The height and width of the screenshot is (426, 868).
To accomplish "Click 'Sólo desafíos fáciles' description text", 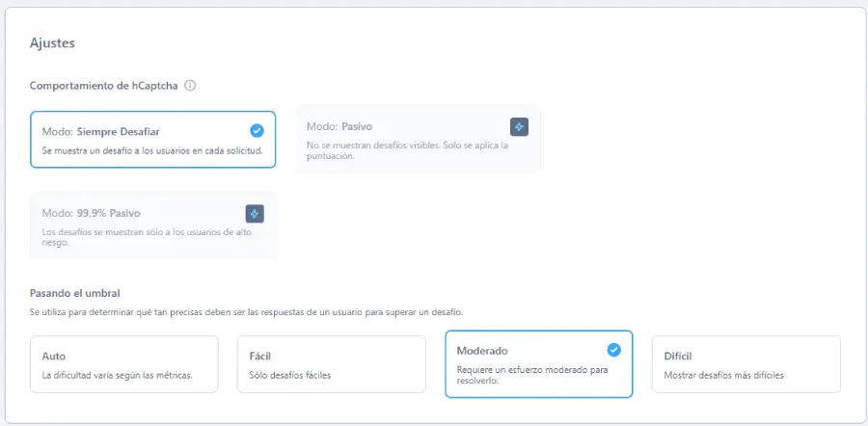I will click(290, 375).
